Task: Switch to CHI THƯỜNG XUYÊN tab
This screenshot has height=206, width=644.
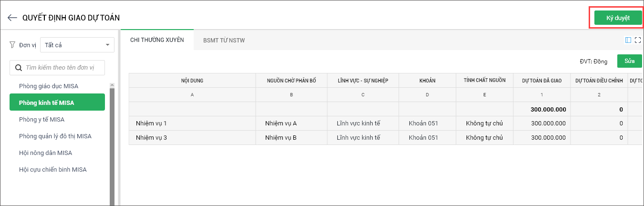Action: point(157,40)
